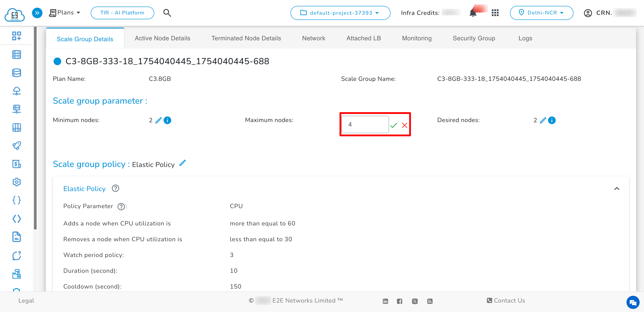The width and height of the screenshot is (644, 312).
Task: Open the cloud networking sidebar icon
Action: point(16,91)
